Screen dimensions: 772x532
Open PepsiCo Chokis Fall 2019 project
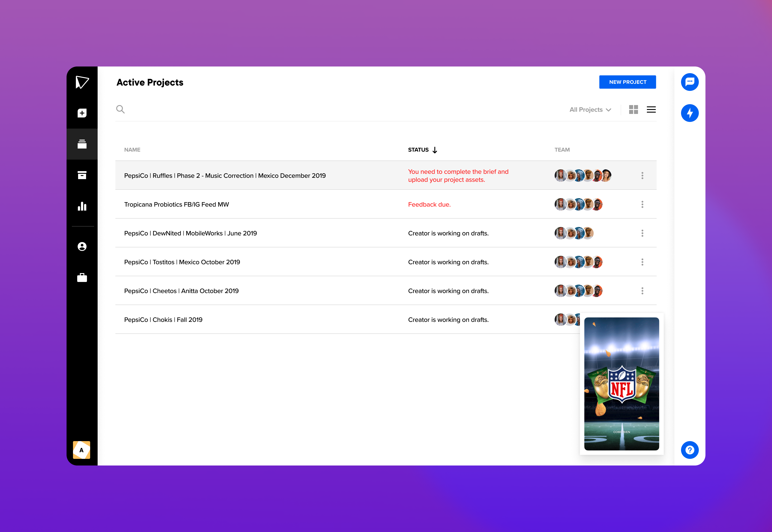click(x=163, y=320)
